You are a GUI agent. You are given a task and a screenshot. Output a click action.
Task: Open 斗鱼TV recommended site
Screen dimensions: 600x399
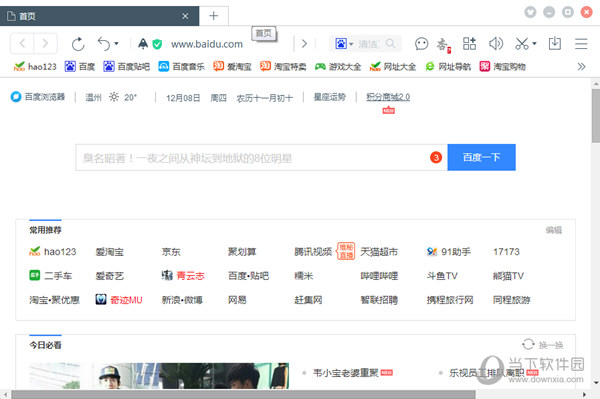(442, 276)
